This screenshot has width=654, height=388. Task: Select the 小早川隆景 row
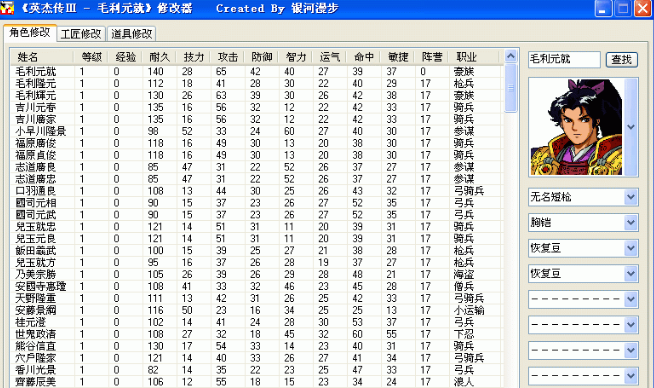coord(256,131)
